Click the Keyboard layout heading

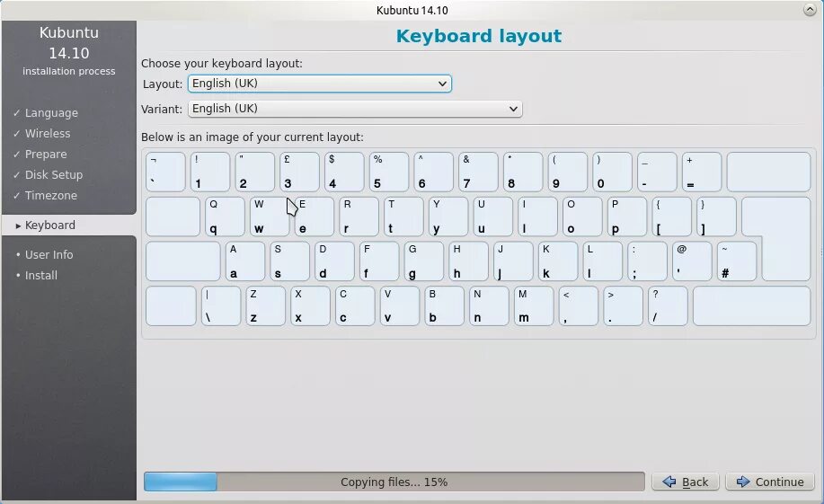coord(479,36)
